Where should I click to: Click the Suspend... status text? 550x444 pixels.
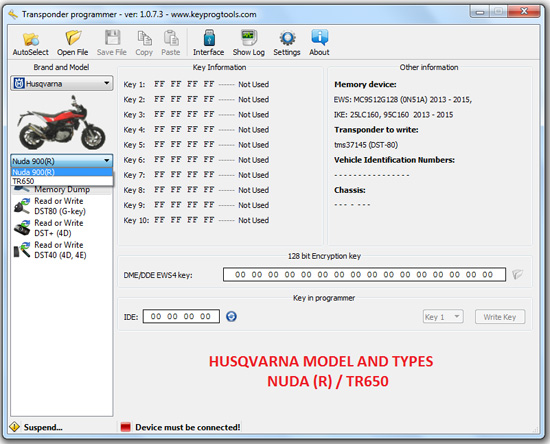[43, 427]
